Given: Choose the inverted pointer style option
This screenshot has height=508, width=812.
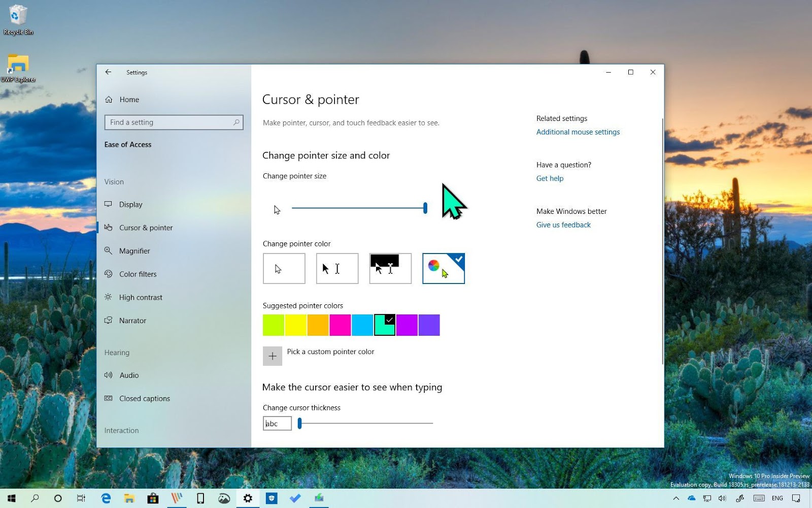Looking at the screenshot, I should (x=390, y=268).
